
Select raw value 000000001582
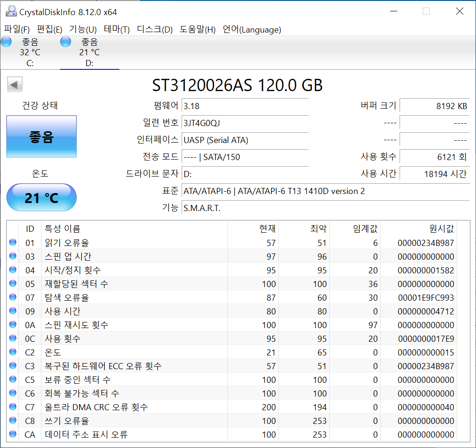point(426,270)
